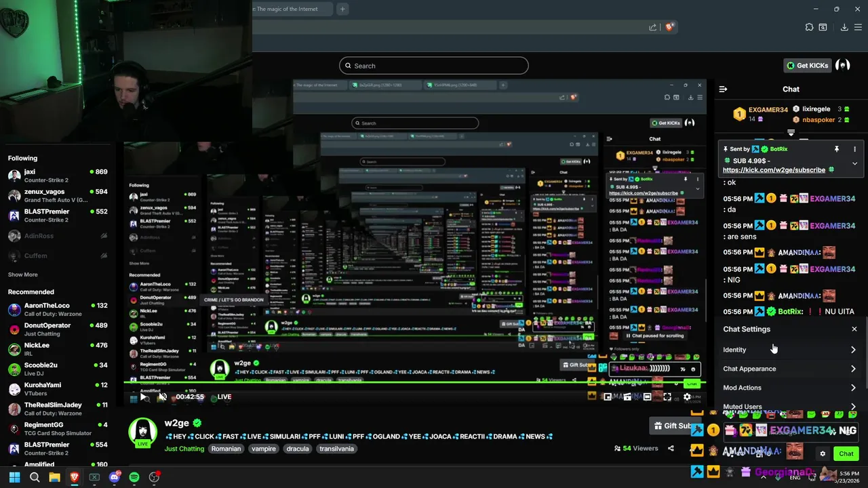This screenshot has width=868, height=488.
Task: Open the browser extensions puzzle icon
Action: 809,27
